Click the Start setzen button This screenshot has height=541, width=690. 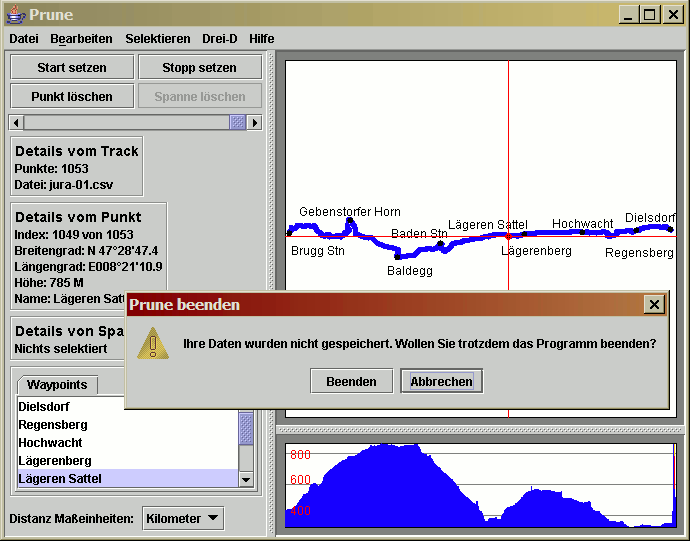point(71,67)
